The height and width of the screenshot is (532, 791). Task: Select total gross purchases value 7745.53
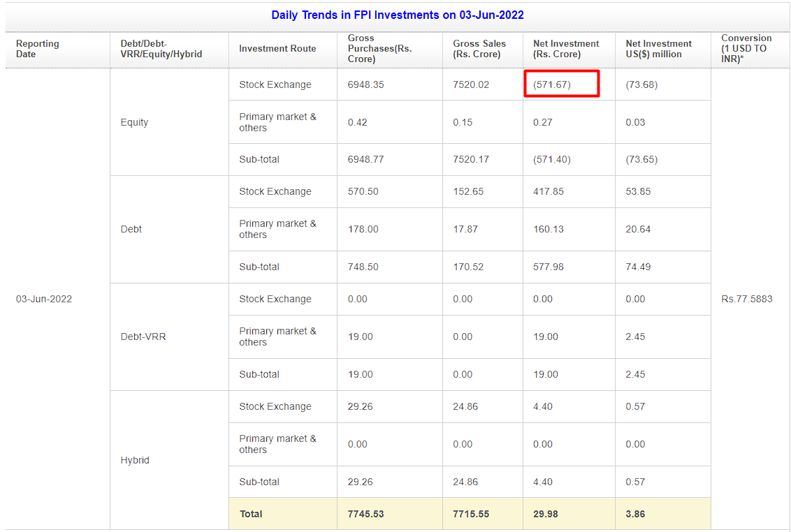365,514
